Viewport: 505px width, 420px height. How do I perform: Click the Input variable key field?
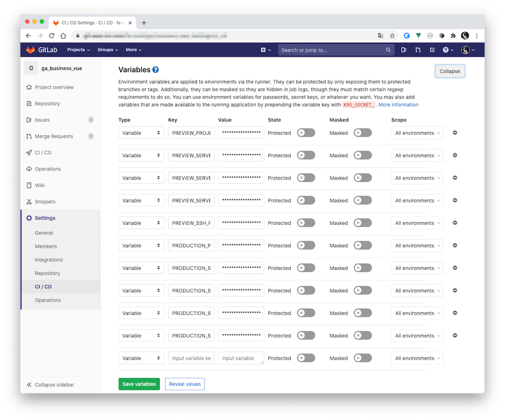pos(191,358)
